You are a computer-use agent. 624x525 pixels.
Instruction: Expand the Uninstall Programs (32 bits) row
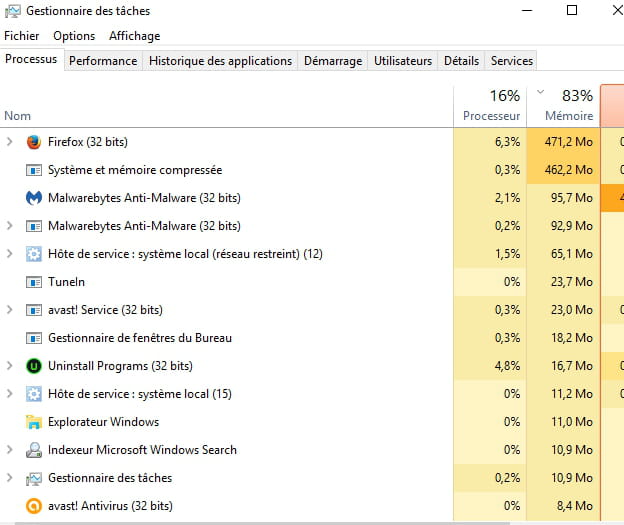[x=10, y=366]
